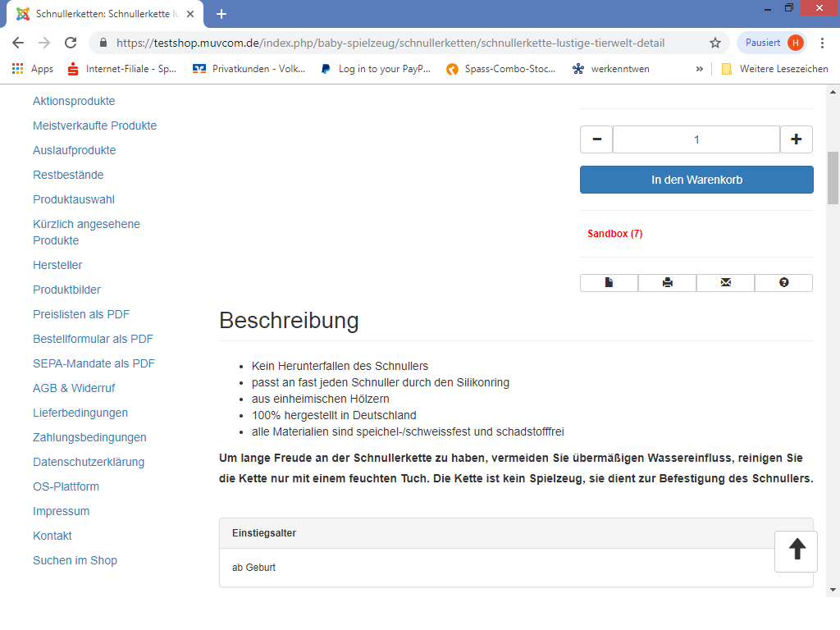The image size is (840, 630).
Task: Click the quantity input field
Action: (x=696, y=139)
